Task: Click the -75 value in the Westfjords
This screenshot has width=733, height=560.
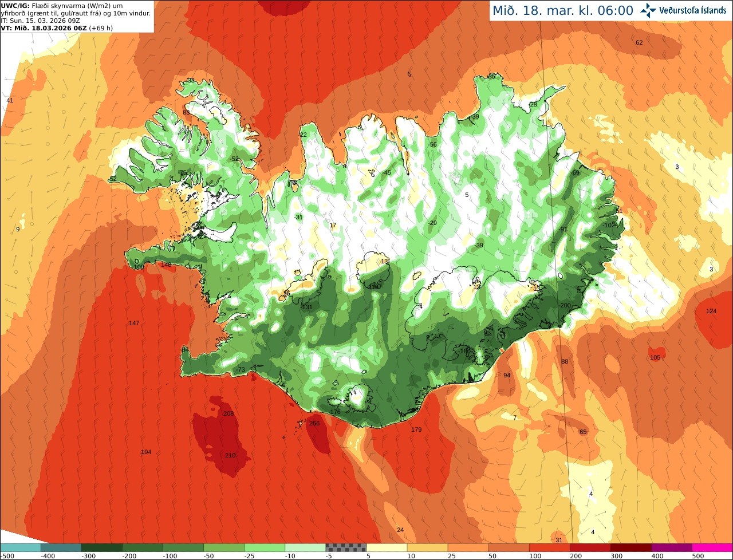Action: 182,172
